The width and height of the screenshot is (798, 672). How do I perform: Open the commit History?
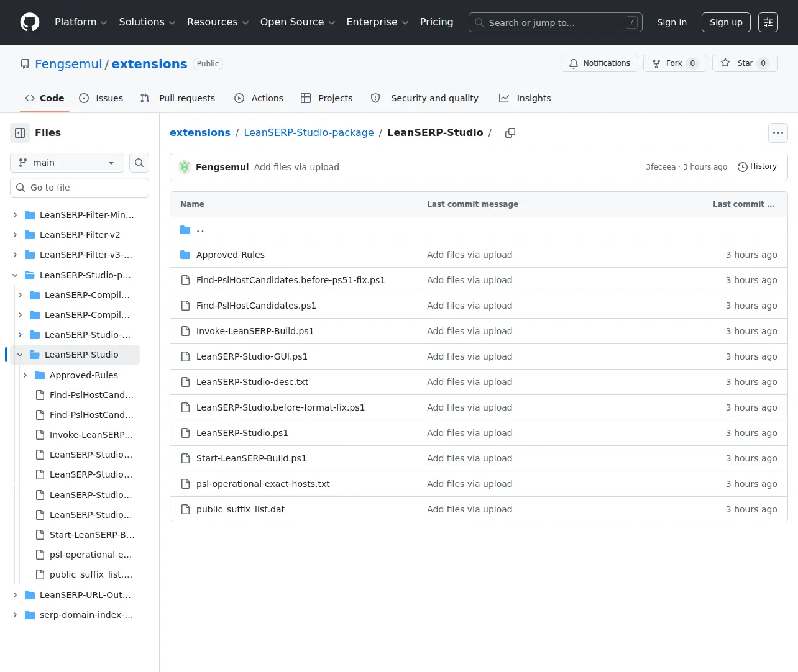(x=757, y=166)
